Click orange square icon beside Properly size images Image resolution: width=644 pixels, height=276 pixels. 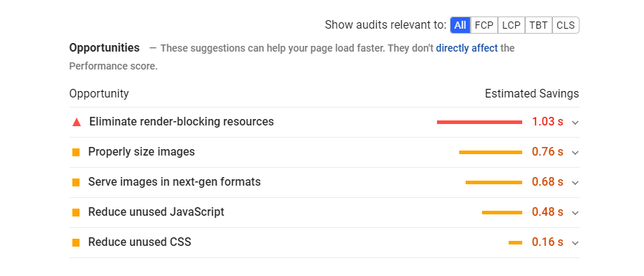pos(76,153)
